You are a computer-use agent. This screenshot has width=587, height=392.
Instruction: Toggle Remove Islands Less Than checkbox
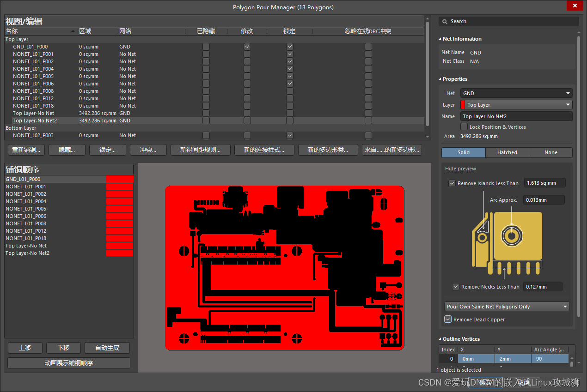tap(452, 183)
